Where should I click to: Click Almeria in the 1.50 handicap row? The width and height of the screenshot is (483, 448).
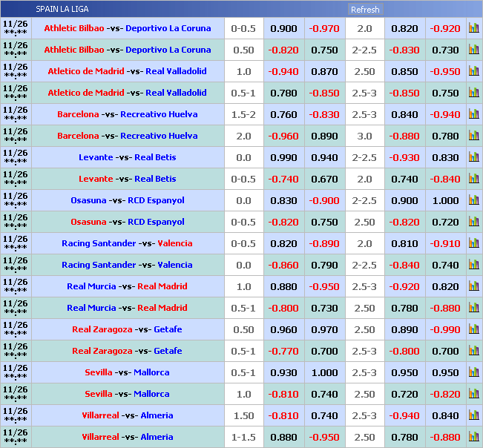coord(157,416)
